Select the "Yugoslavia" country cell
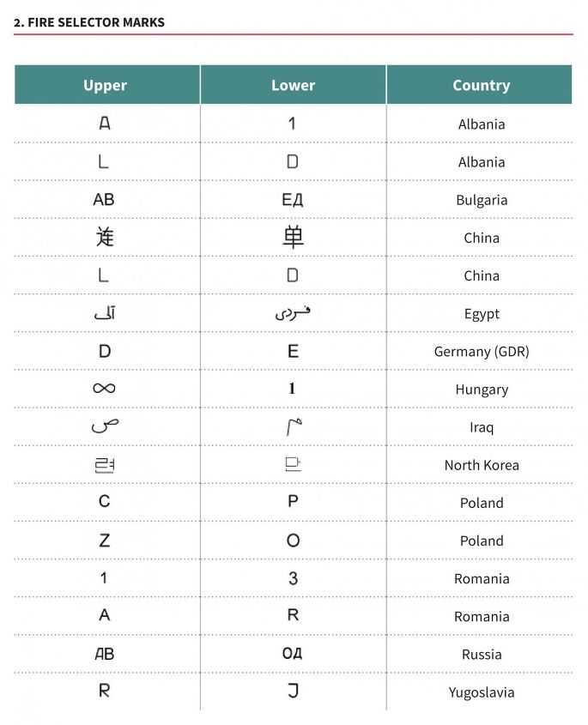This screenshot has height=725, width=588. coord(482,692)
